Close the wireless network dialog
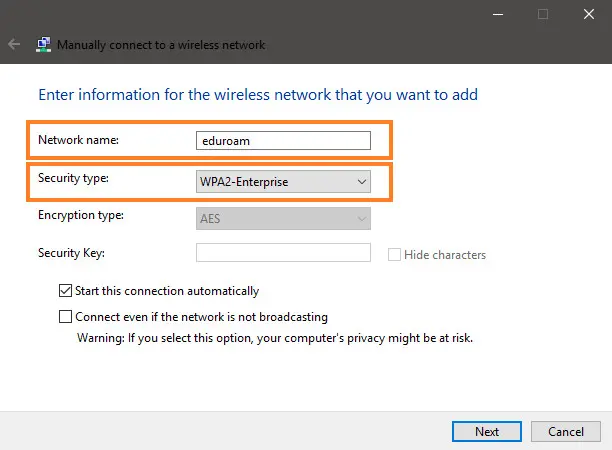 [590, 14]
